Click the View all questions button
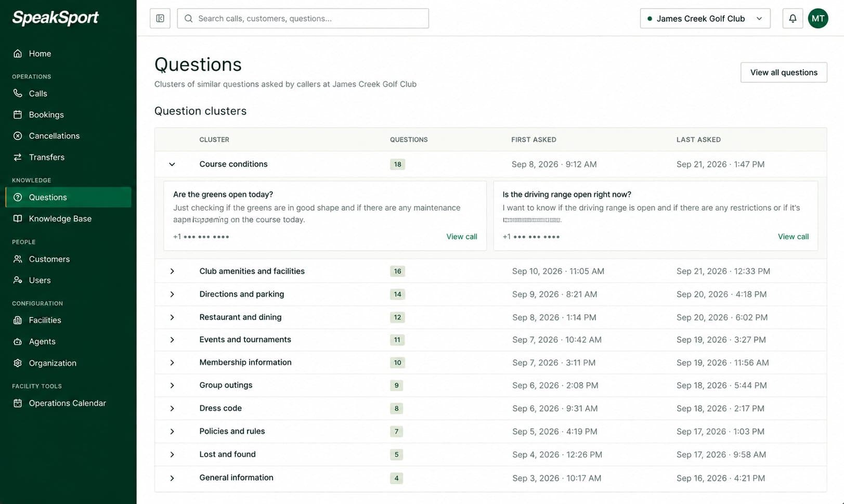The height and width of the screenshot is (504, 844). pos(784,72)
